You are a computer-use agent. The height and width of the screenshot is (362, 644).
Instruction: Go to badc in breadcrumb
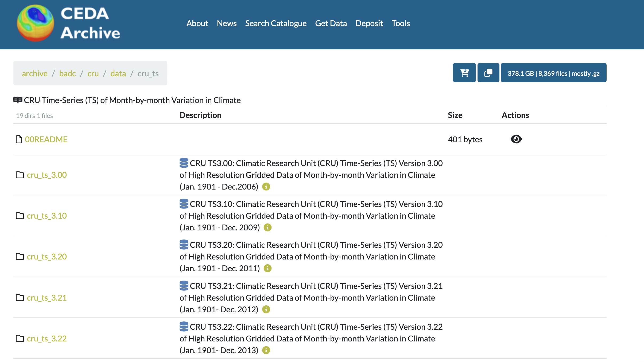coord(67,73)
